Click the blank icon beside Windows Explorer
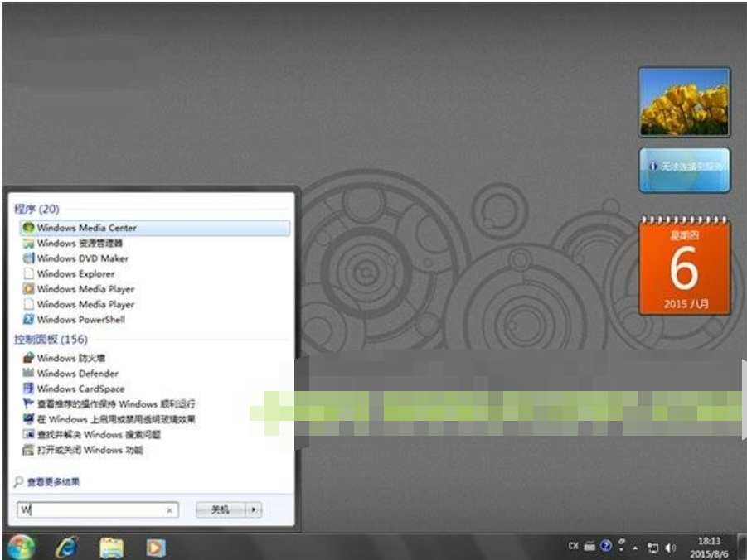747x560 pixels. [x=28, y=273]
